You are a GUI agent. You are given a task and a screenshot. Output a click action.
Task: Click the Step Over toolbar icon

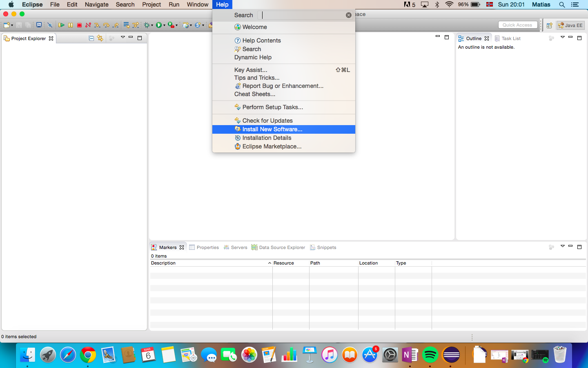106,25
